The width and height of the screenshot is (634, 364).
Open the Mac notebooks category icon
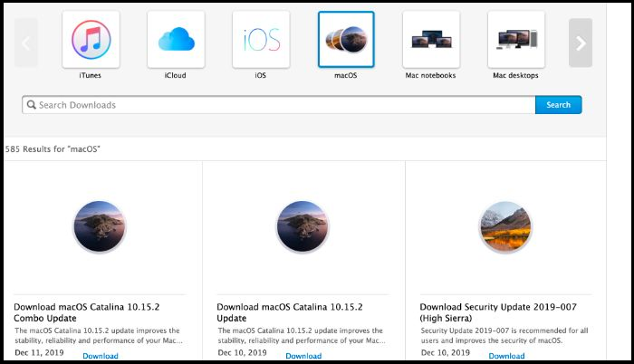(430, 40)
